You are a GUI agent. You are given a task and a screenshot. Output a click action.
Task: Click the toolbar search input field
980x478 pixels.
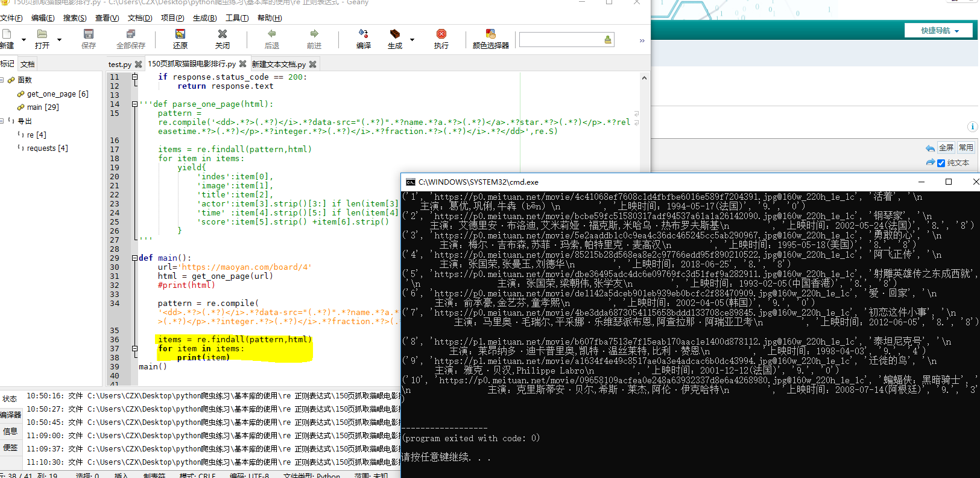pyautogui.click(x=561, y=40)
